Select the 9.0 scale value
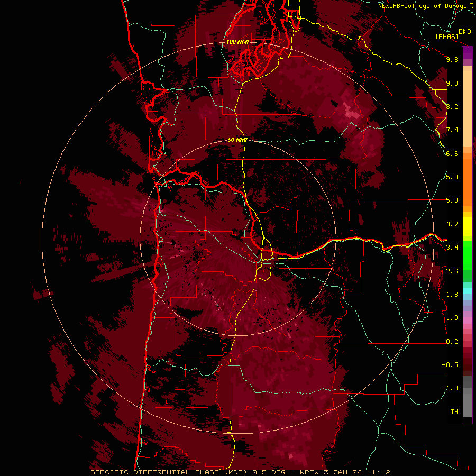 click(452, 83)
